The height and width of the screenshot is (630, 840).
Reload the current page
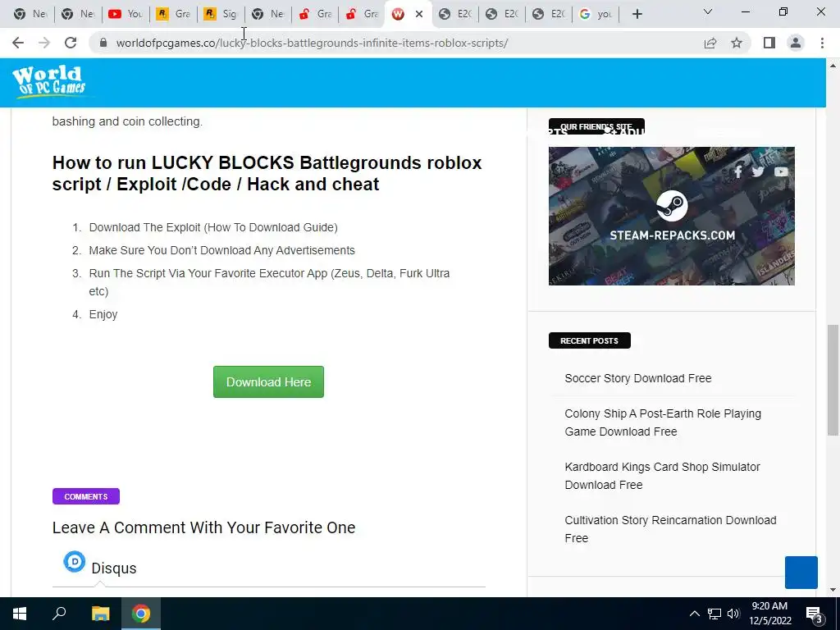(71, 43)
